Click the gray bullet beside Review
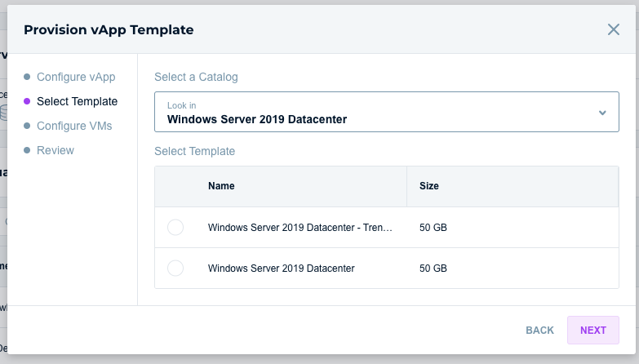 click(x=27, y=151)
